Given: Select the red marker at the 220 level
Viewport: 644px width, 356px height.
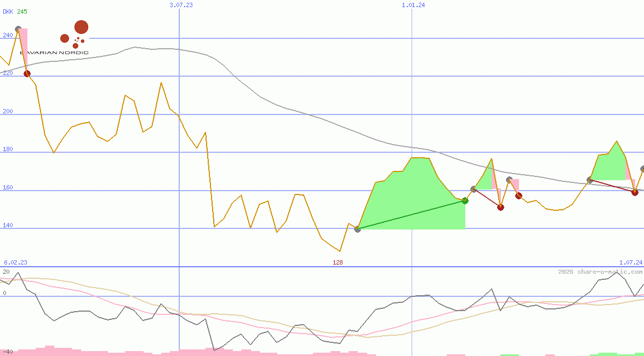Looking at the screenshot, I should pos(27,74).
